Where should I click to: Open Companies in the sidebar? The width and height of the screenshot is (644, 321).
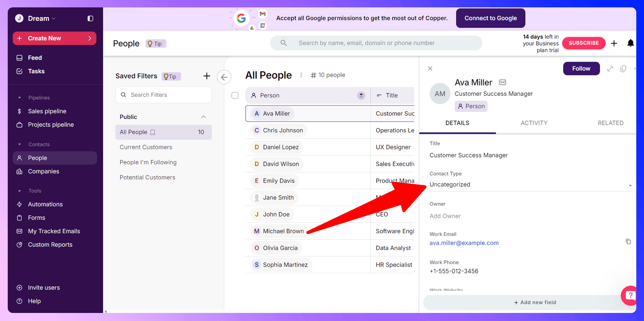click(x=44, y=171)
